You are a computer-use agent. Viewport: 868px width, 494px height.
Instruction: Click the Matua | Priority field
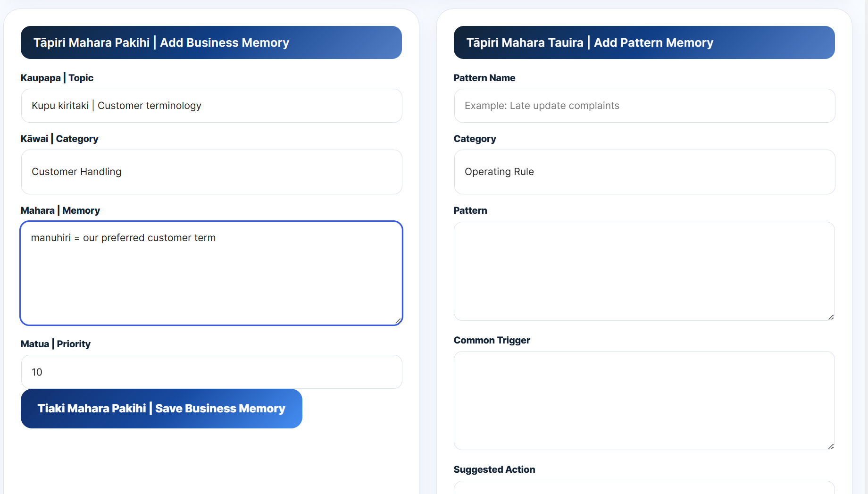[211, 372]
